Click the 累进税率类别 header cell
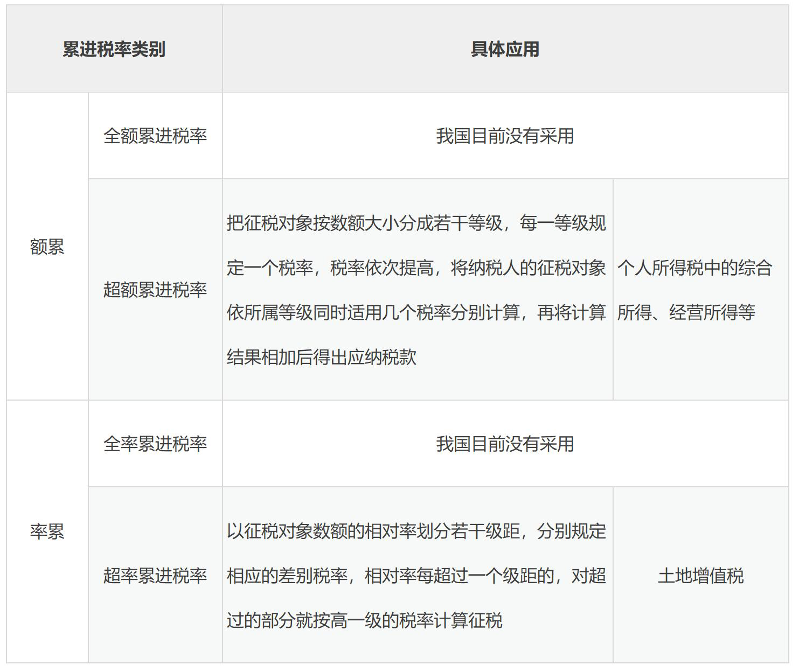 pyautogui.click(x=114, y=50)
